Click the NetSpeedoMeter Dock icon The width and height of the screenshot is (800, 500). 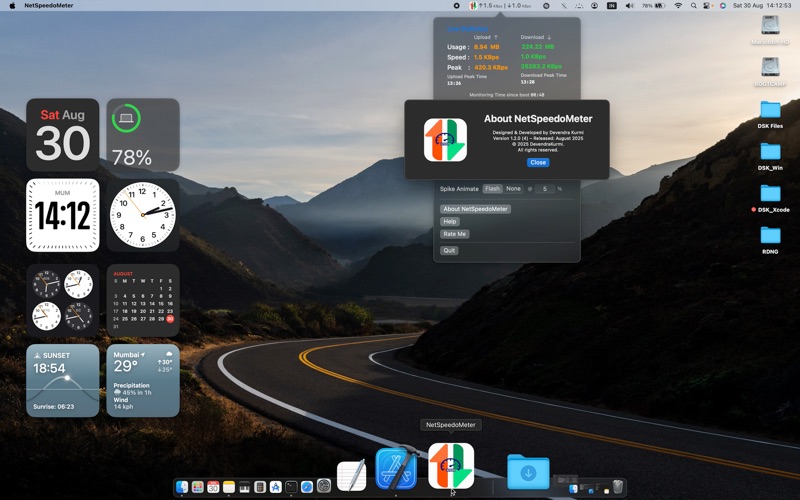(451, 466)
